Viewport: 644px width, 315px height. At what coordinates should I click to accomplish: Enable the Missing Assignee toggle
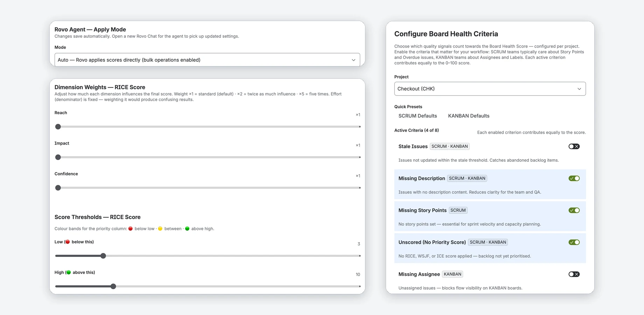(574, 274)
